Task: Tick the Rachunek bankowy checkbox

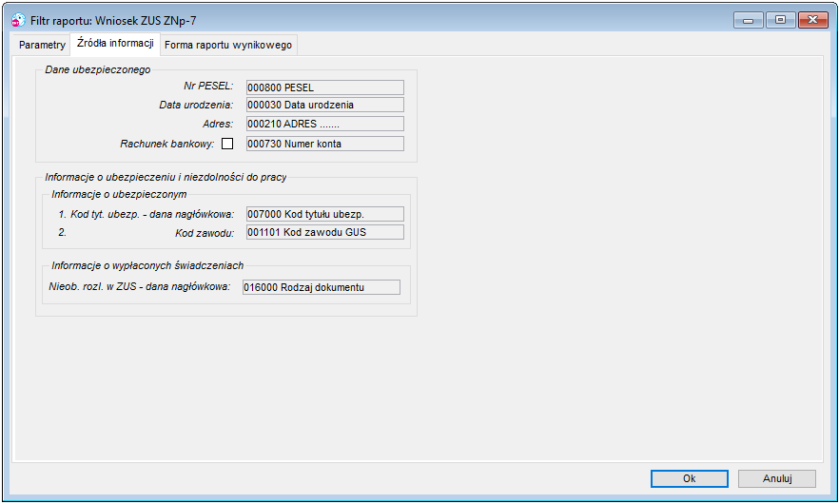Action: click(x=227, y=144)
